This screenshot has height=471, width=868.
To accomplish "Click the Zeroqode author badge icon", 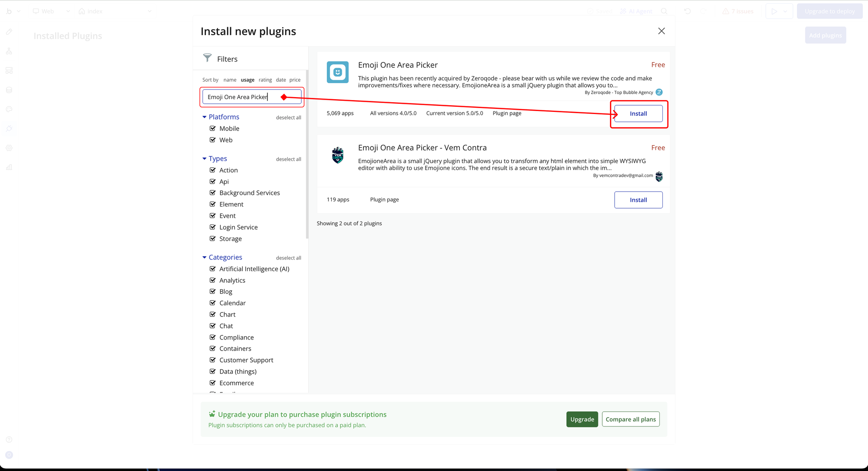I will (x=659, y=92).
